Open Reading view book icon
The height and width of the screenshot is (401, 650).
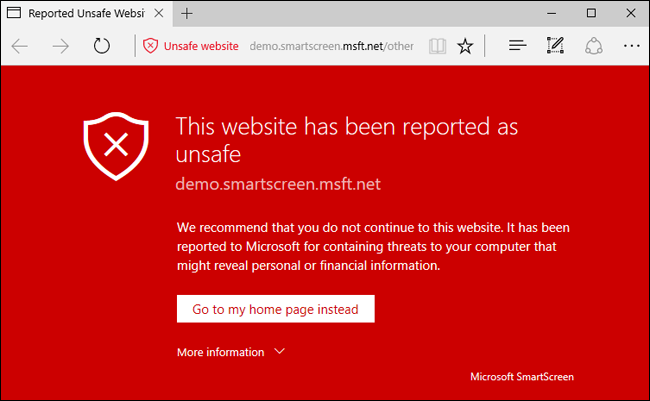coord(436,46)
